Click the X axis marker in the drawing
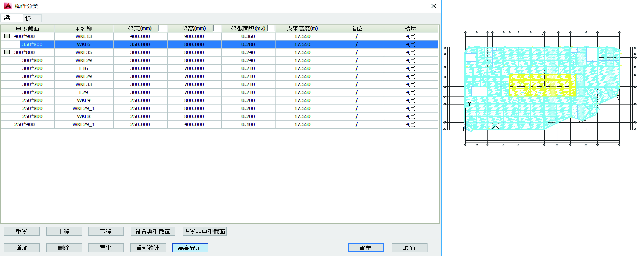Viewport: 644px width, 256px height. pos(495,126)
